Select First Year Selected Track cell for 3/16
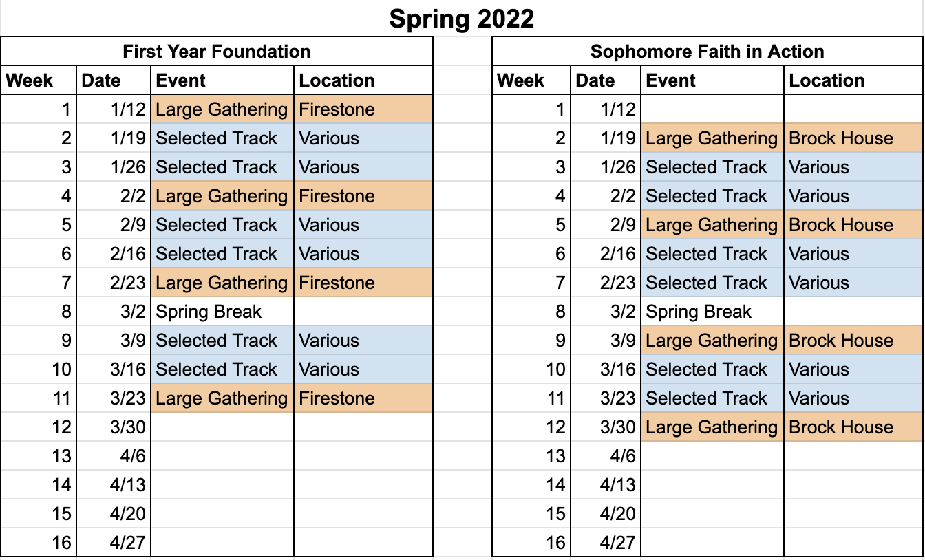 coord(222,369)
